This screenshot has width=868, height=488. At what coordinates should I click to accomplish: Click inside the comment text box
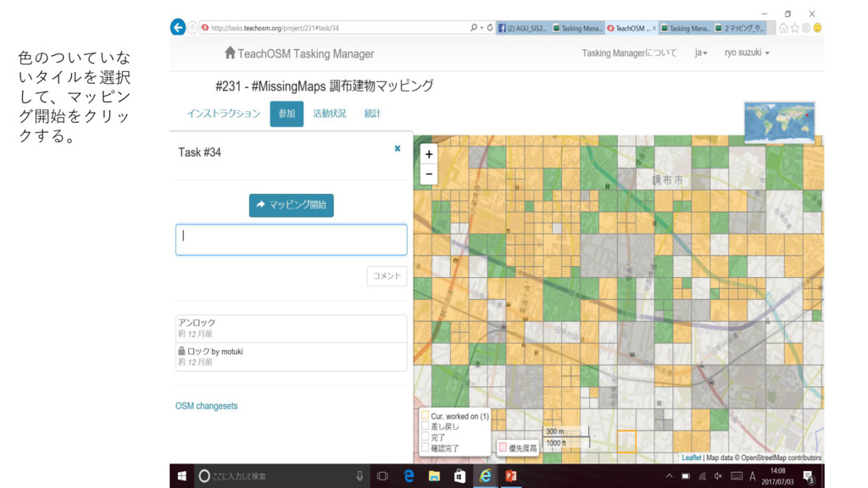coord(292,240)
